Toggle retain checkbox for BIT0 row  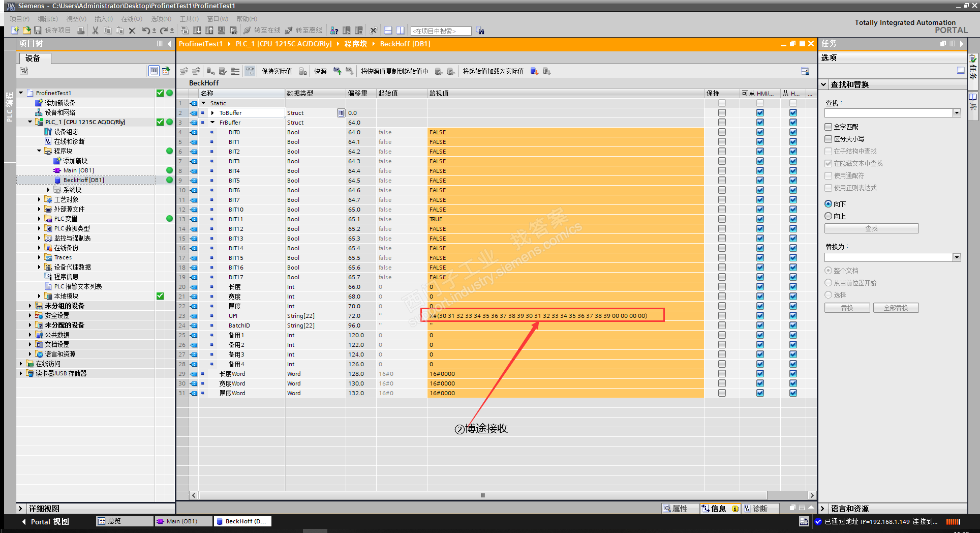[722, 132]
